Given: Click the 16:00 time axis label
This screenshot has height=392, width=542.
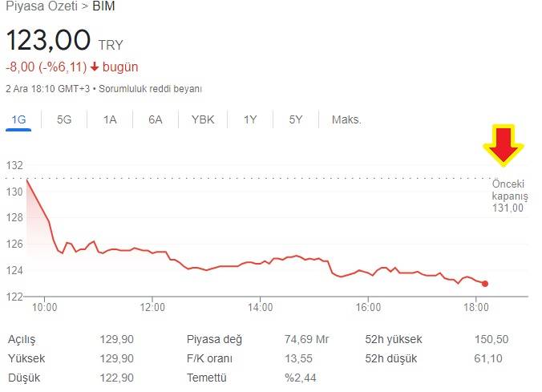Looking at the screenshot, I should (368, 307).
